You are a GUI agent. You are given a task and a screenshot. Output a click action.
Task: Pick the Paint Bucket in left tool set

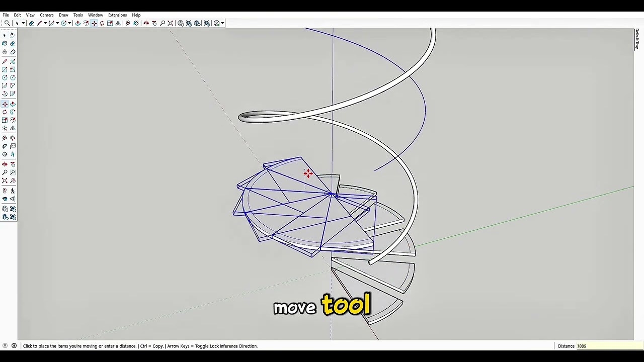pyautogui.click(x=5, y=43)
